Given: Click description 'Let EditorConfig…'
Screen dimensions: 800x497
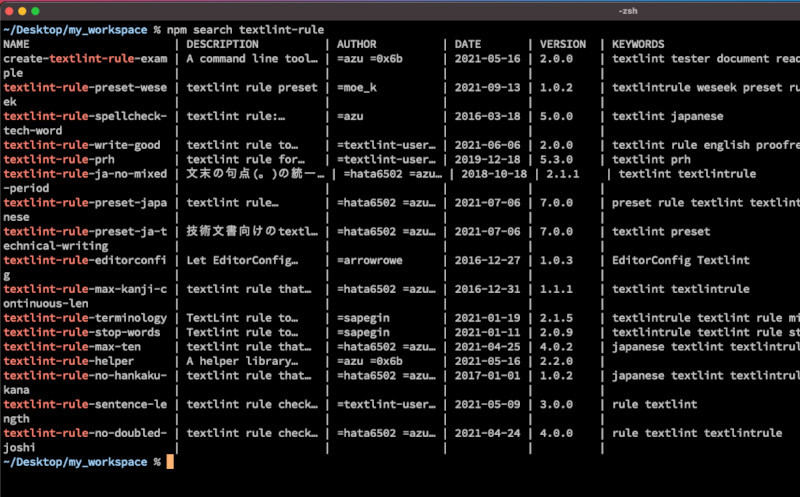Looking at the screenshot, I should [x=242, y=260].
